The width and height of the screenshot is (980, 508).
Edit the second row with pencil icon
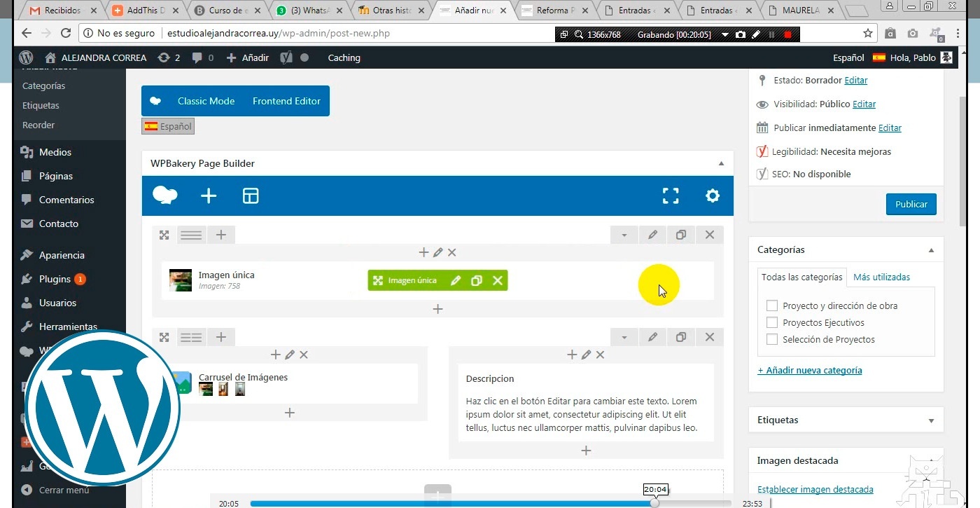click(652, 337)
